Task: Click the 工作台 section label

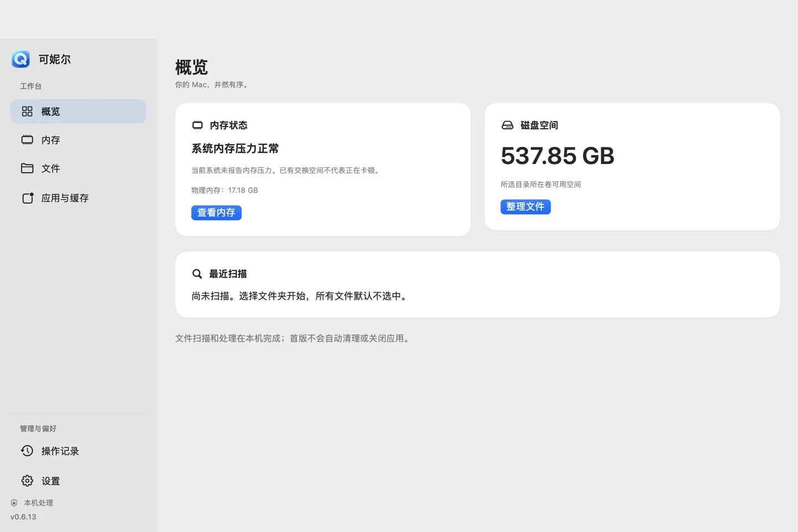Action: coord(31,86)
